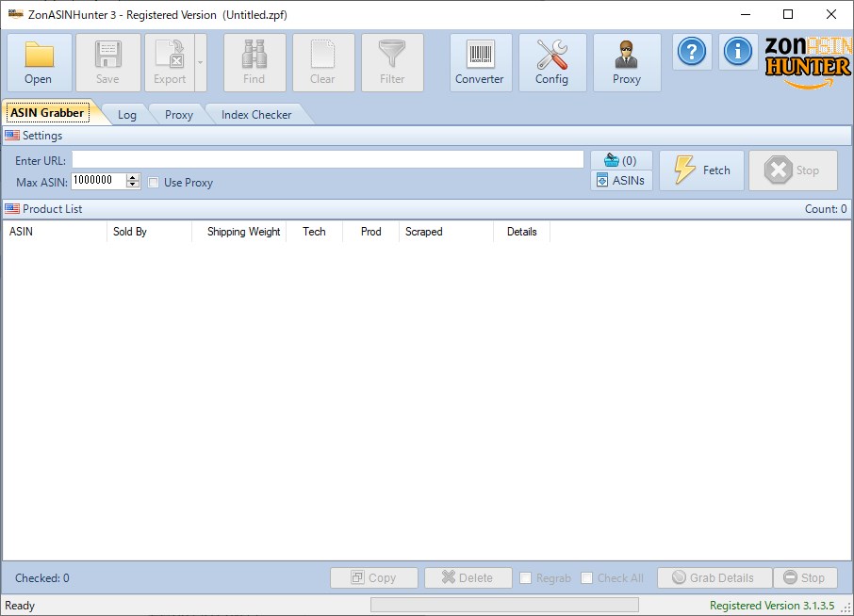Switch to the ASIN Grabber tab

point(47,113)
